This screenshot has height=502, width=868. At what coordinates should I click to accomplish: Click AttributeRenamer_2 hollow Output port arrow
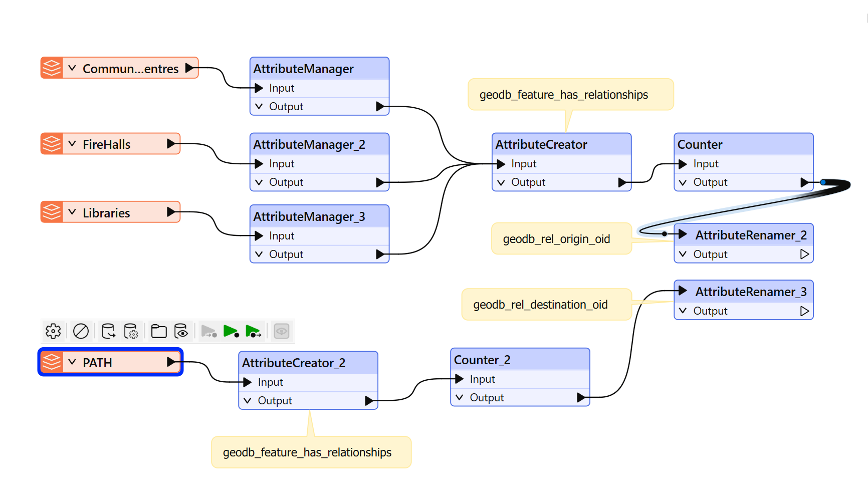[805, 254]
